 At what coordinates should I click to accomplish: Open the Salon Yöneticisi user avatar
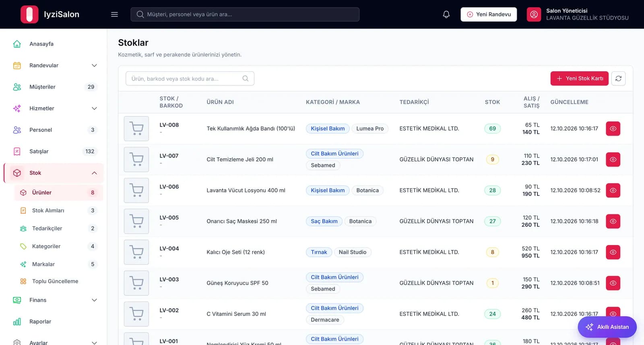(x=534, y=15)
